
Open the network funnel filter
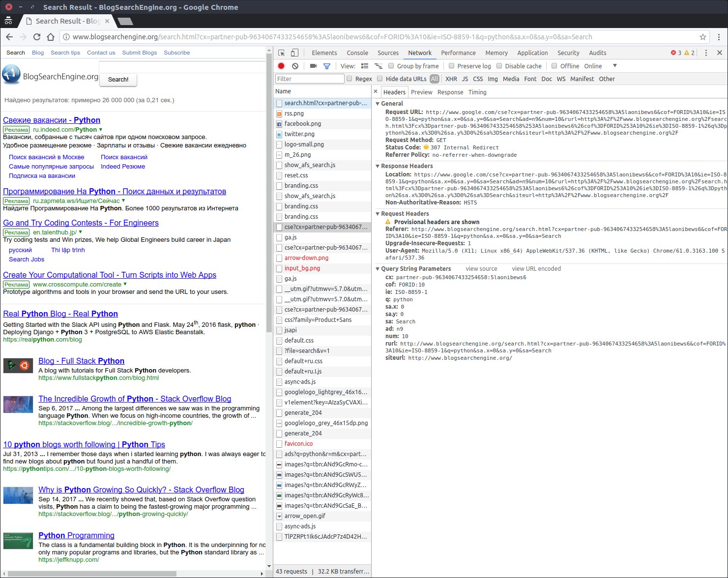[x=326, y=66]
